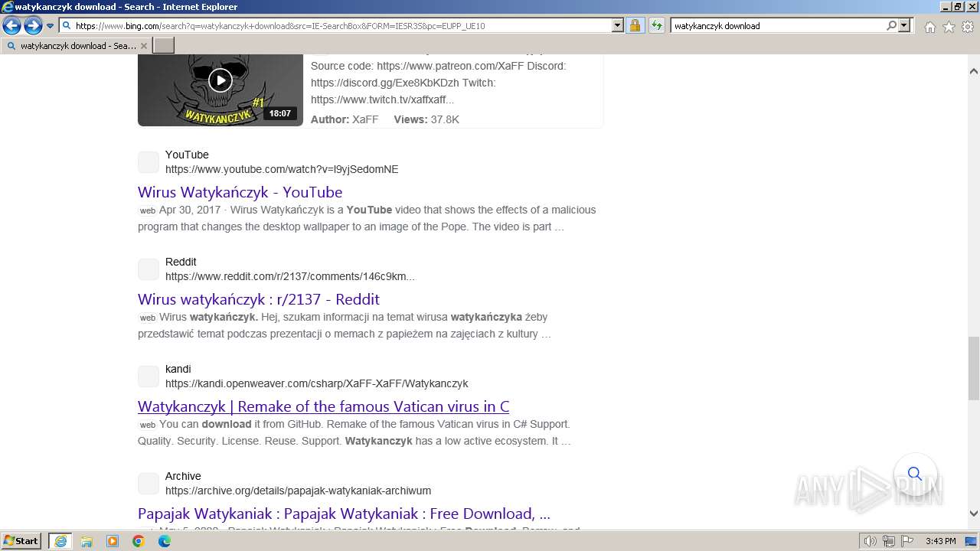Click the floating Bing search magnifier button

[x=915, y=474]
